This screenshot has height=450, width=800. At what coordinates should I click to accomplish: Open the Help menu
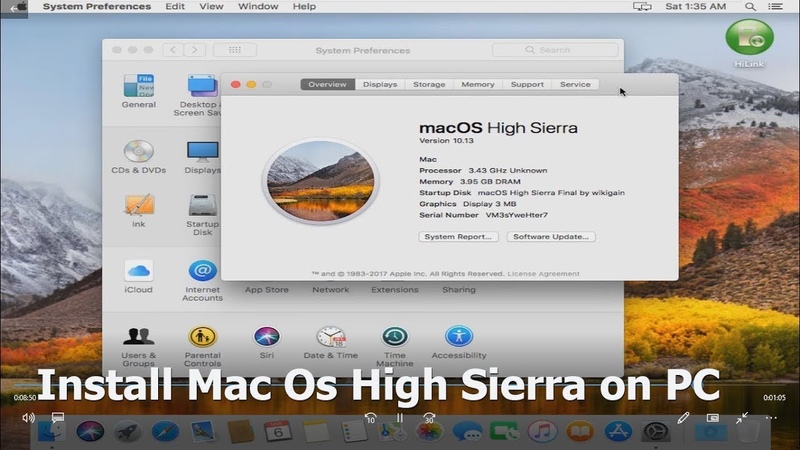[304, 7]
